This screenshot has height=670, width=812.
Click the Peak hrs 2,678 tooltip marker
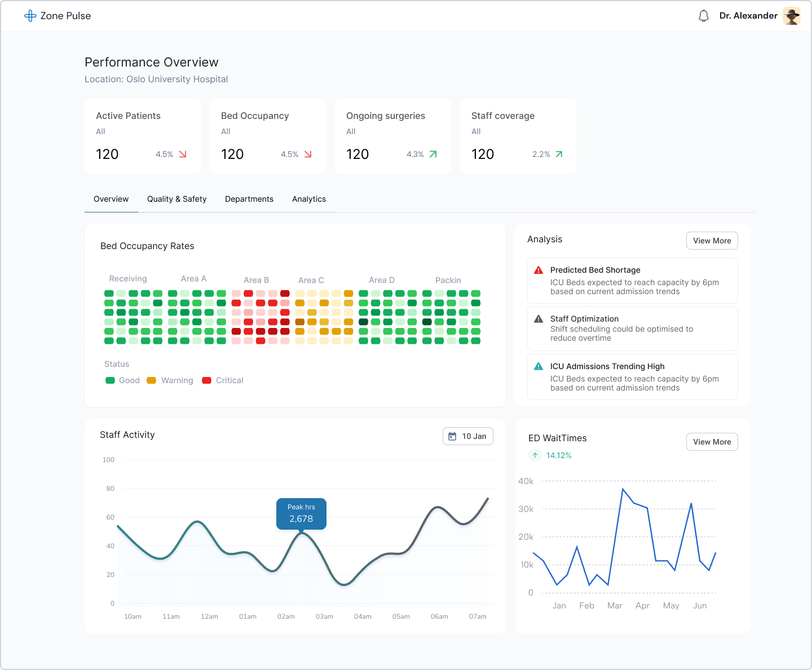[x=301, y=514]
